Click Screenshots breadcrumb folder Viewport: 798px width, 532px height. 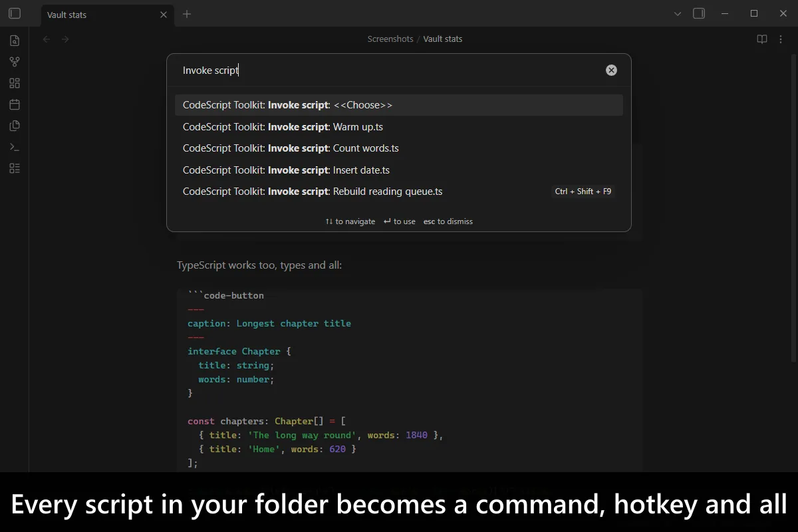coord(390,39)
